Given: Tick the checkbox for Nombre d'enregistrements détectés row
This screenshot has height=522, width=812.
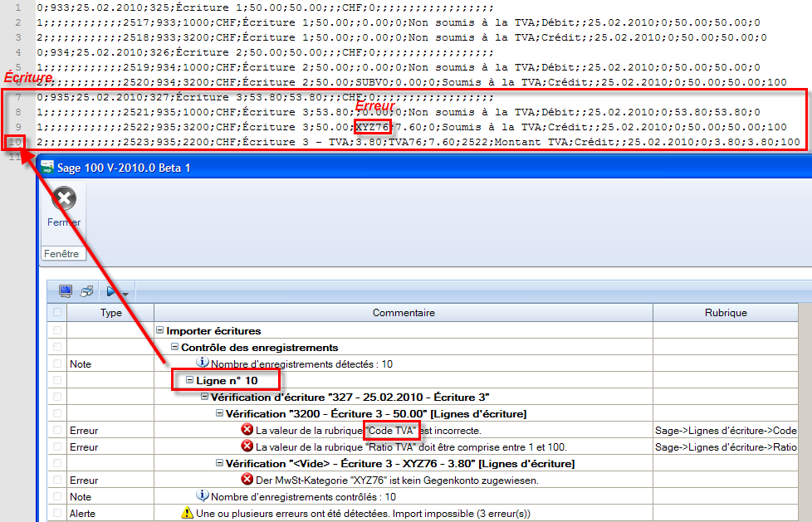Looking at the screenshot, I should click(57, 363).
